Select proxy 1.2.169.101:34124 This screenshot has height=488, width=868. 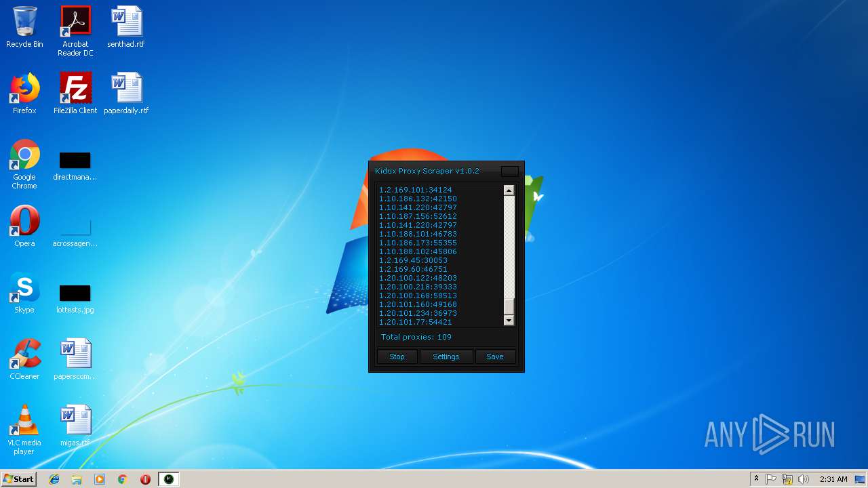pyautogui.click(x=415, y=190)
